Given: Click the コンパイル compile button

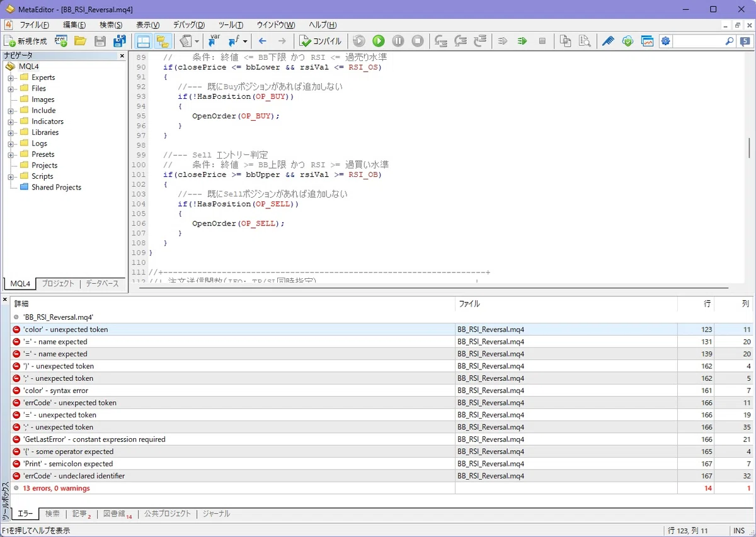Looking at the screenshot, I should click(321, 41).
